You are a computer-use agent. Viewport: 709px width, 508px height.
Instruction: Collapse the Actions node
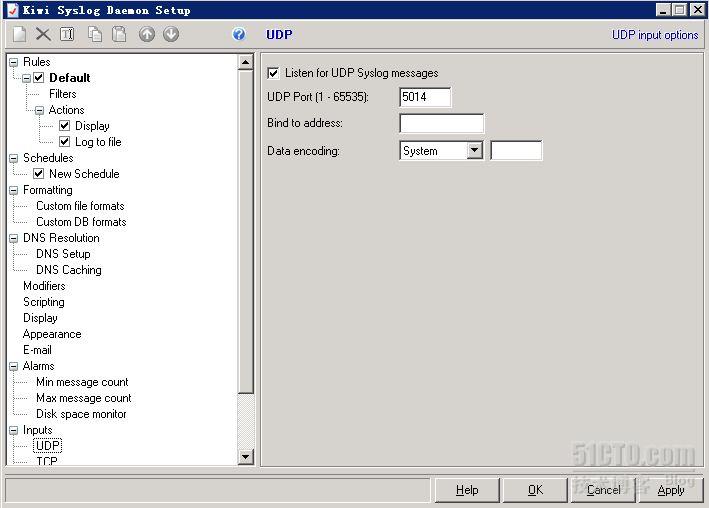tap(40, 110)
